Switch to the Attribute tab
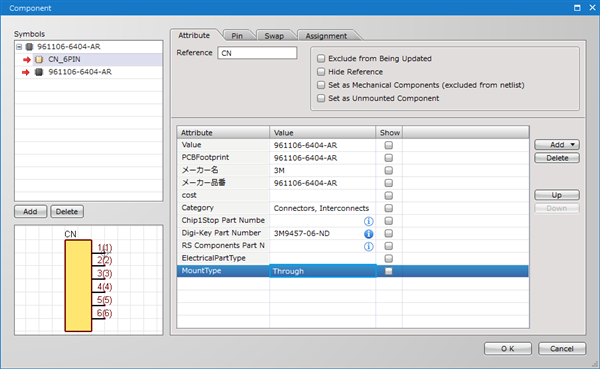This screenshot has height=369, width=600. coord(194,36)
